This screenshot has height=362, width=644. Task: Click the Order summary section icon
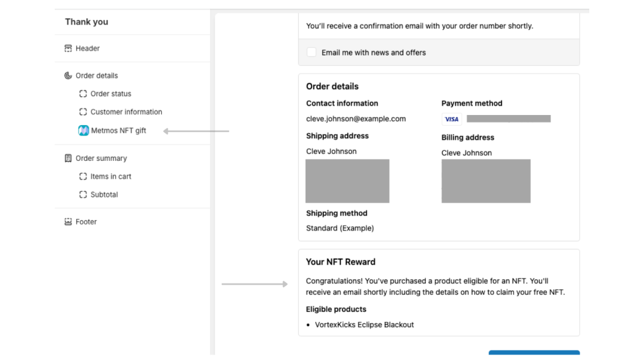point(68,158)
